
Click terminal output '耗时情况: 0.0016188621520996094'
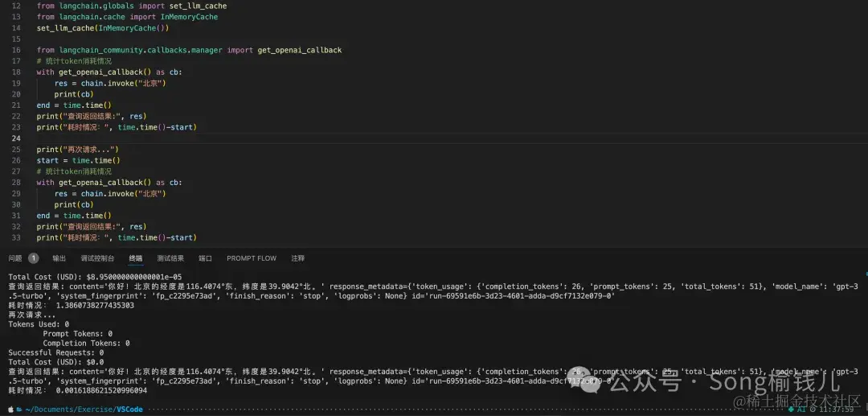77,390
